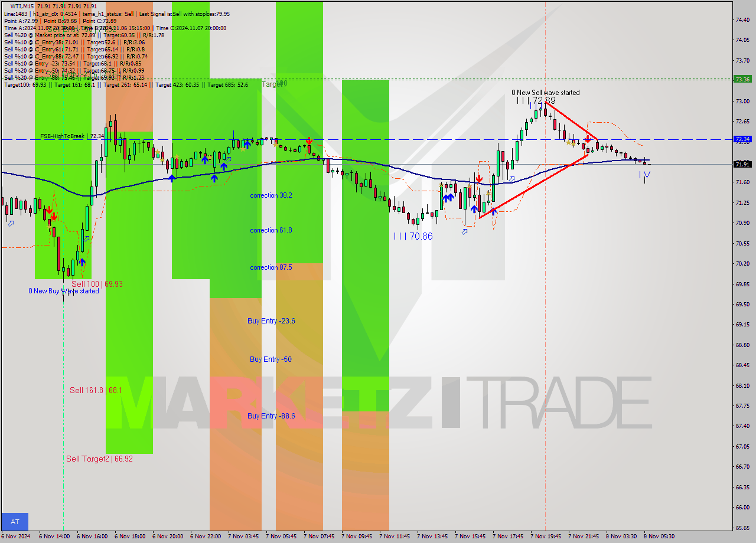
Task: Click the highlighted 73.36 price tag
Action: pos(742,79)
